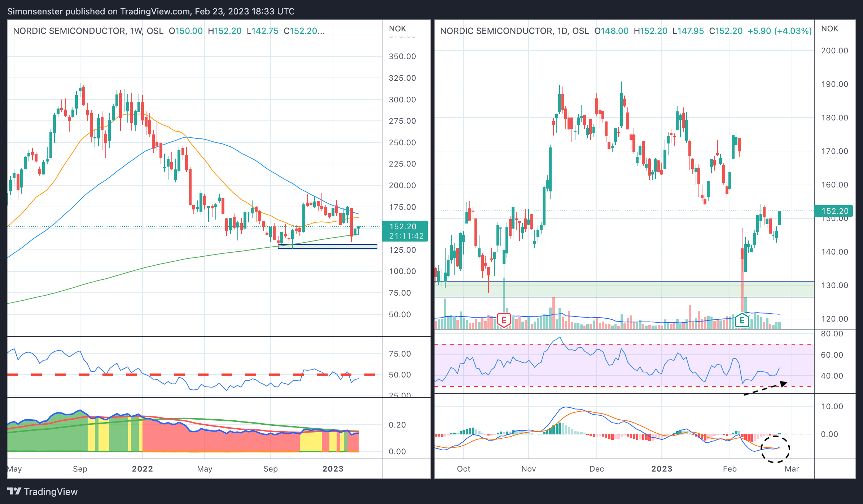The width and height of the screenshot is (863, 504).
Task: Click the green support zone on daily chart
Action: 624,289
